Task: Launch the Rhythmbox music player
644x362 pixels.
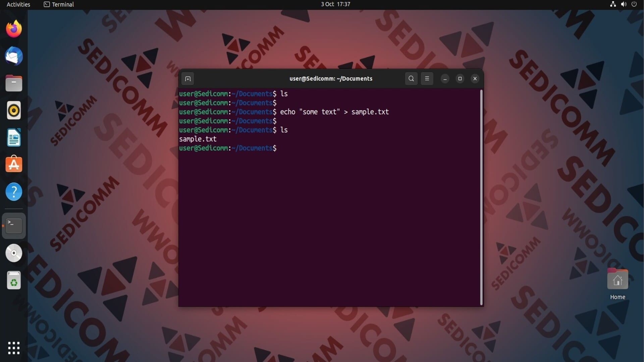Action: (x=14, y=110)
